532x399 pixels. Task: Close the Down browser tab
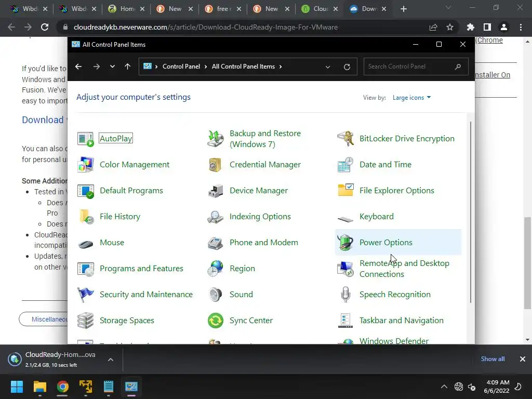tap(384, 9)
